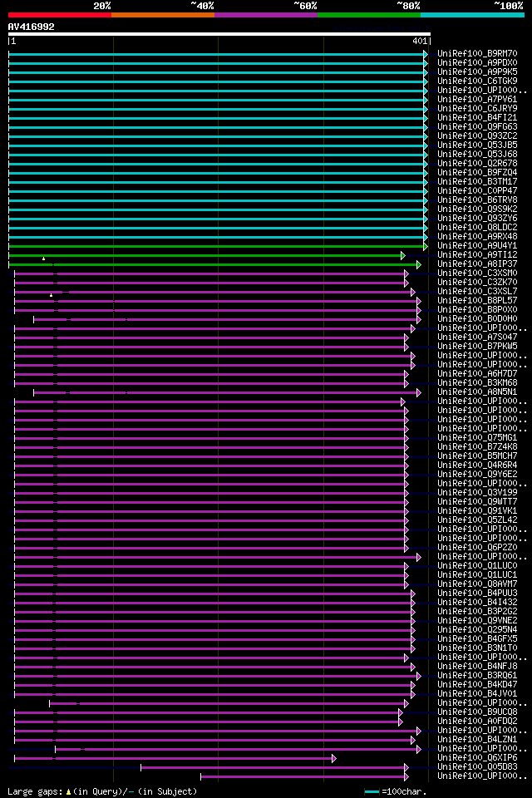The height and width of the screenshot is (798, 532).
Task: Open UniRef100_A8N5N1 entry
Action: point(477,392)
